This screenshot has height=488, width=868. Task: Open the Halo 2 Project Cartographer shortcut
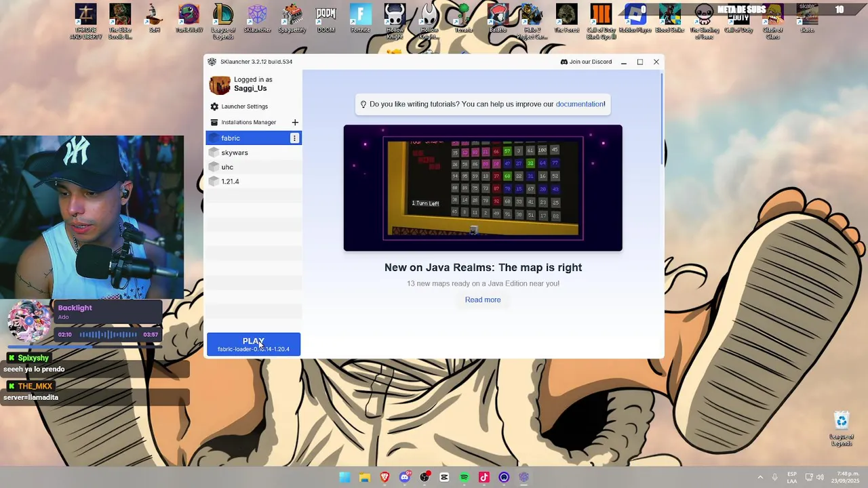coord(532,21)
